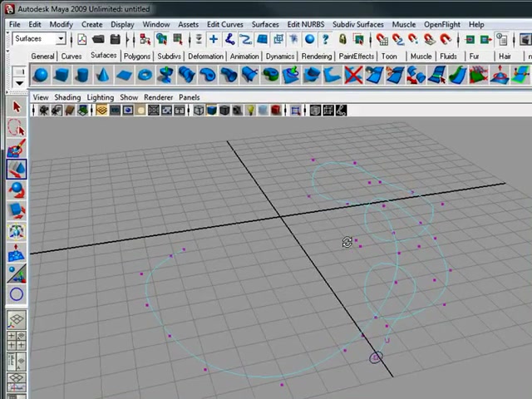Viewport: 532px width, 399px height.
Task: Create a NURBS Torus from shelf
Action: 145,75
